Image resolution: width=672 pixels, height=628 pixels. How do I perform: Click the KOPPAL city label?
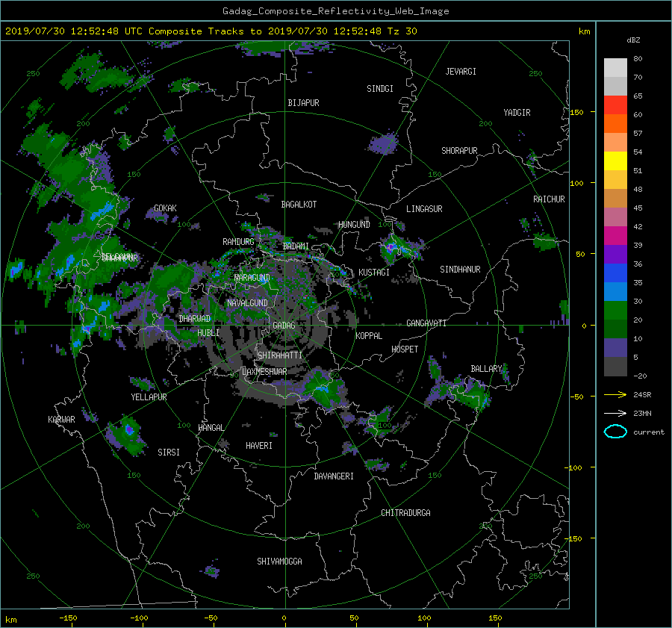[x=369, y=336]
